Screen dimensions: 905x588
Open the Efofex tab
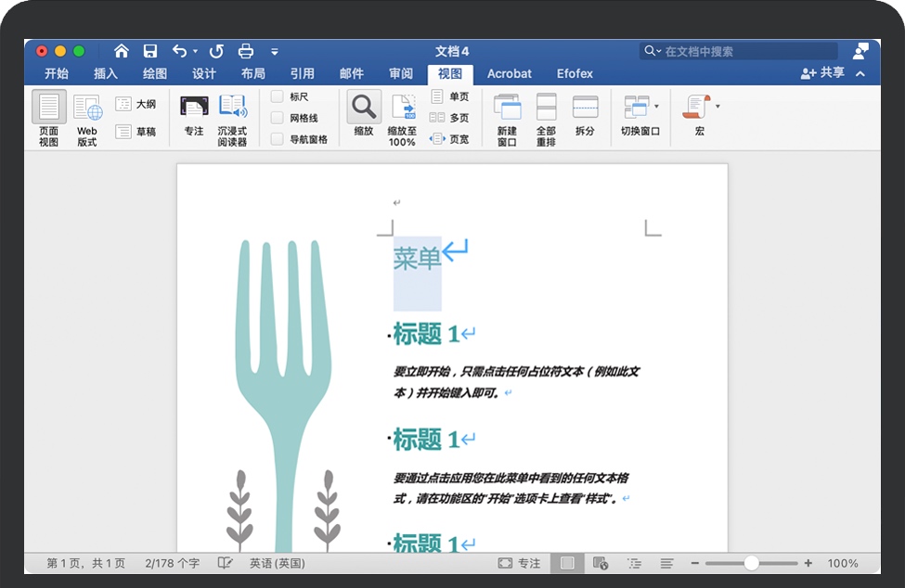pyautogui.click(x=575, y=73)
